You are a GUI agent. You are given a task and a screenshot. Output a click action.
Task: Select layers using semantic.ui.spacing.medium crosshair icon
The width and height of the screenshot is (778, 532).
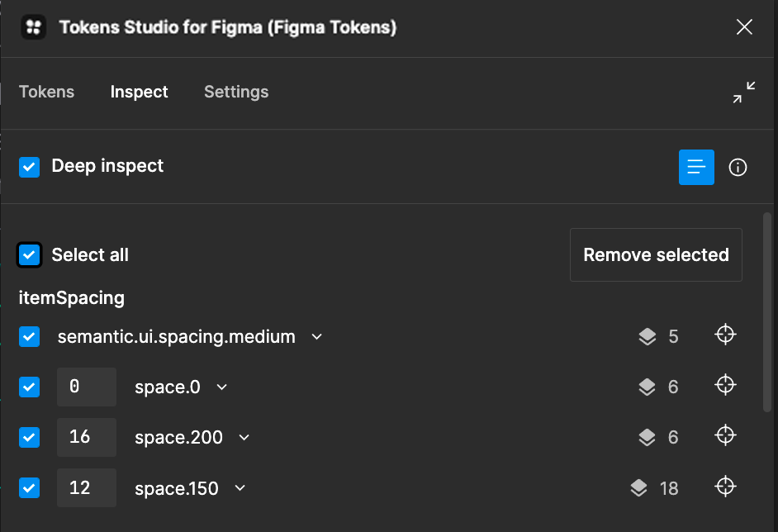pyautogui.click(x=725, y=335)
